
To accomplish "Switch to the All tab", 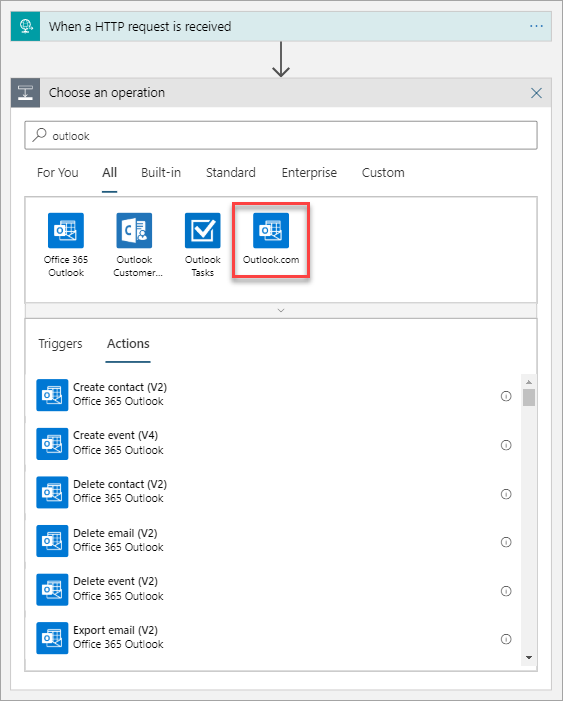I will (x=110, y=173).
